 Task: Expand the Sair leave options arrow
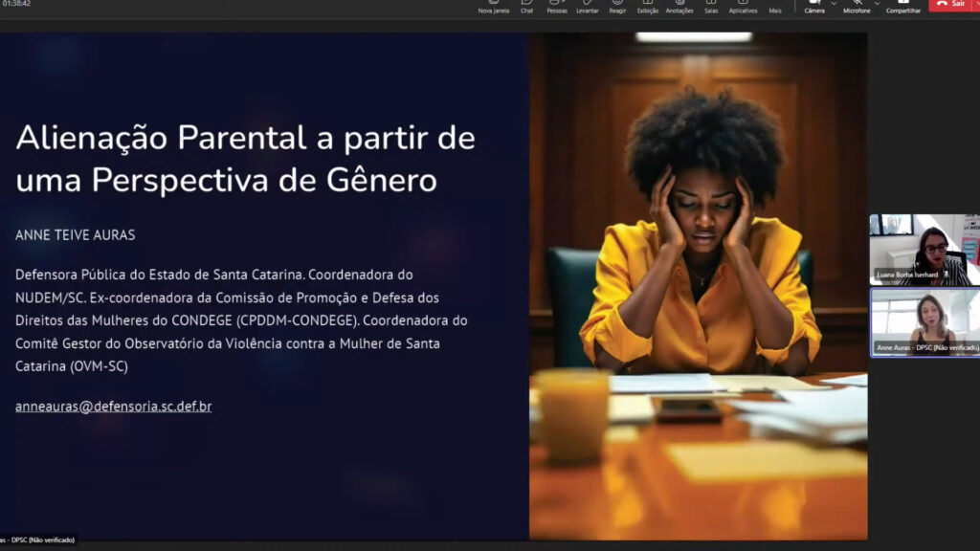[x=975, y=4]
